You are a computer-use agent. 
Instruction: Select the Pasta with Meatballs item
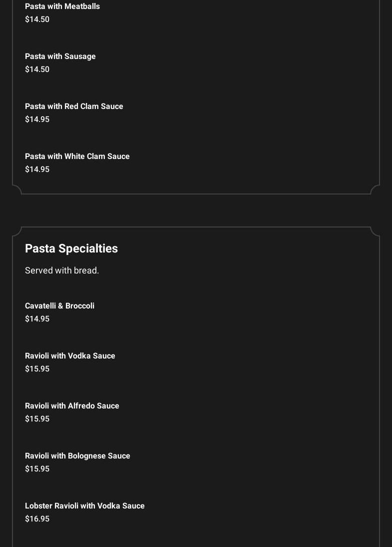click(x=62, y=6)
